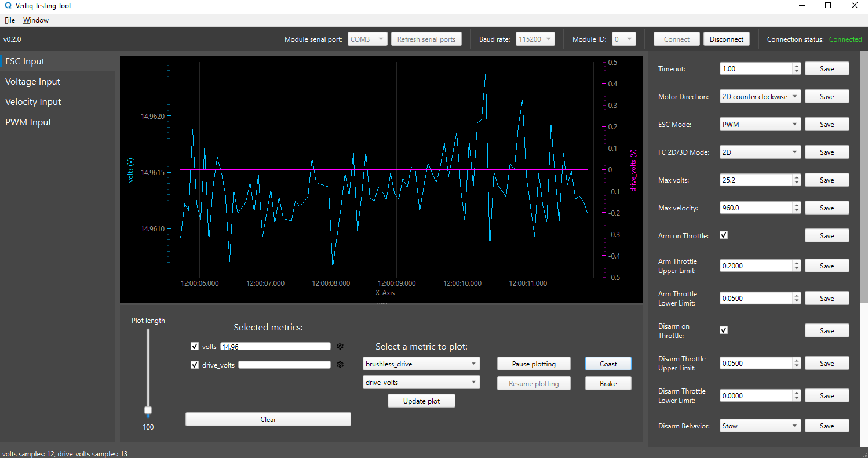This screenshot has height=458, width=868.
Task: Click the Connect button
Action: coord(677,39)
